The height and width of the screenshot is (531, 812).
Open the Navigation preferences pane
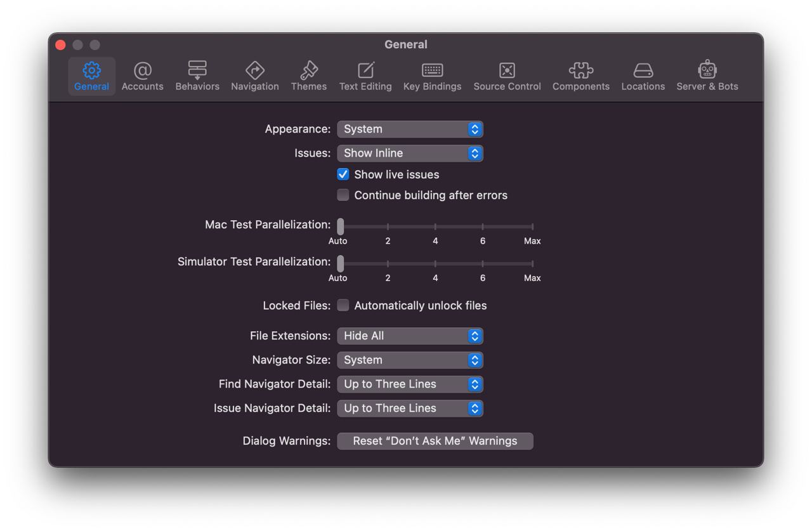254,76
